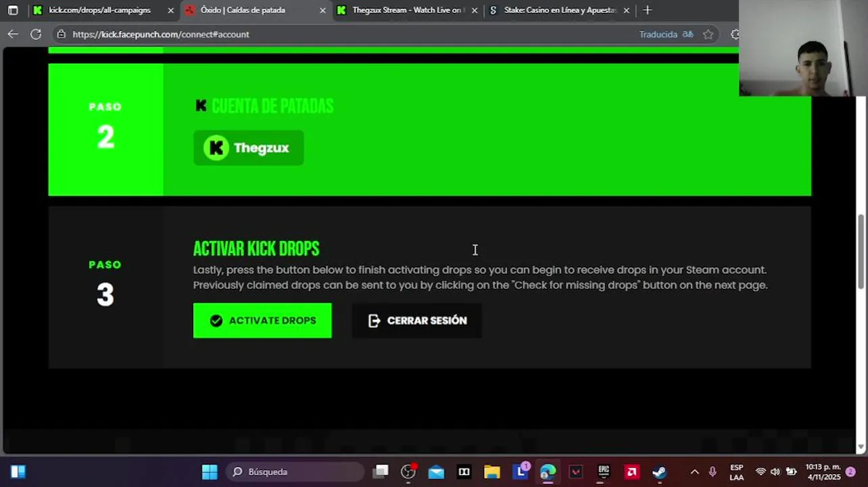Click the extensions icon beside favorites star
This screenshot has height=487, width=868.
(x=735, y=34)
